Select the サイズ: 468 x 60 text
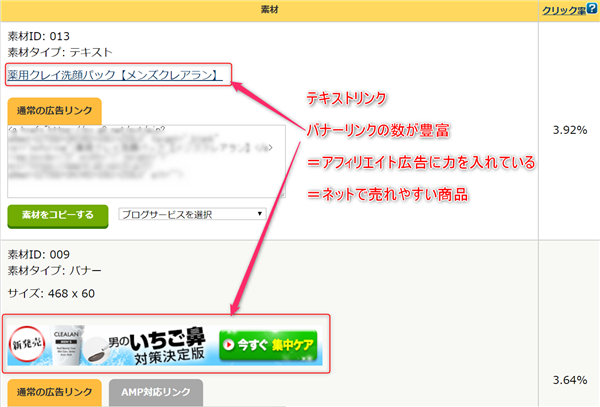 click(51, 294)
